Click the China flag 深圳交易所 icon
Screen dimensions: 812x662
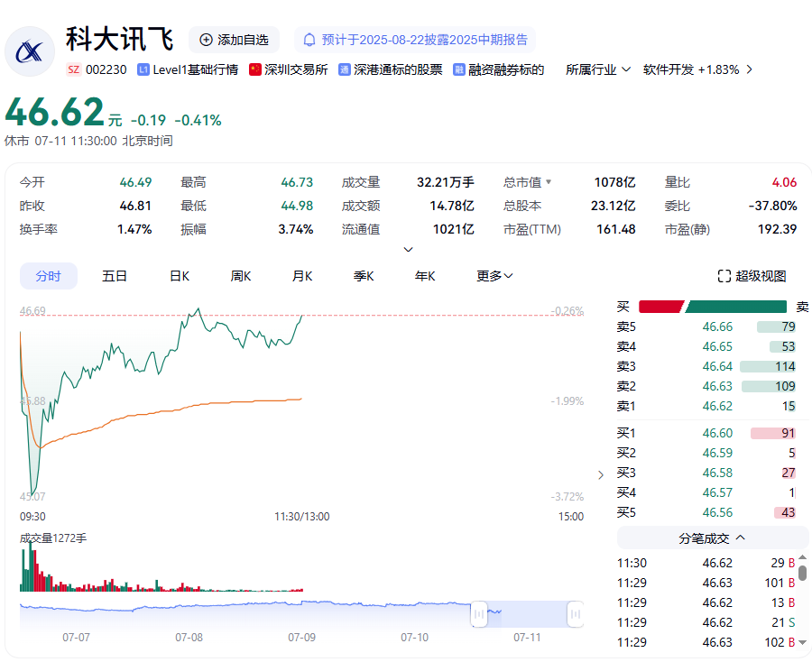coord(255,69)
